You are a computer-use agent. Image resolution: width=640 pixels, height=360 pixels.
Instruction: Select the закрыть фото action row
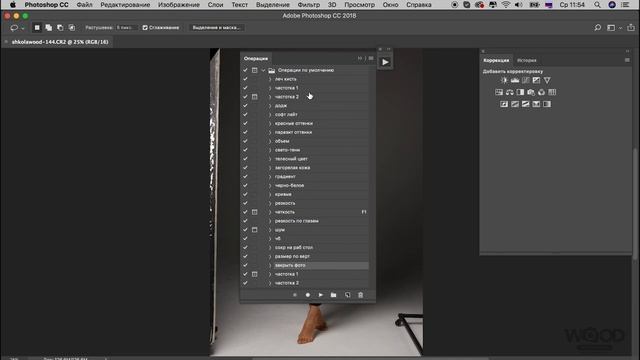(x=304, y=265)
